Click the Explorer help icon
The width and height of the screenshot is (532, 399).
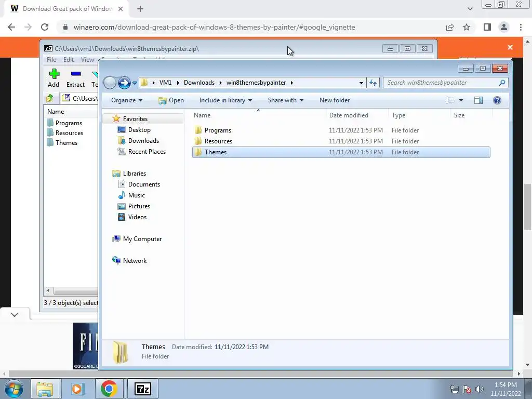[497, 100]
